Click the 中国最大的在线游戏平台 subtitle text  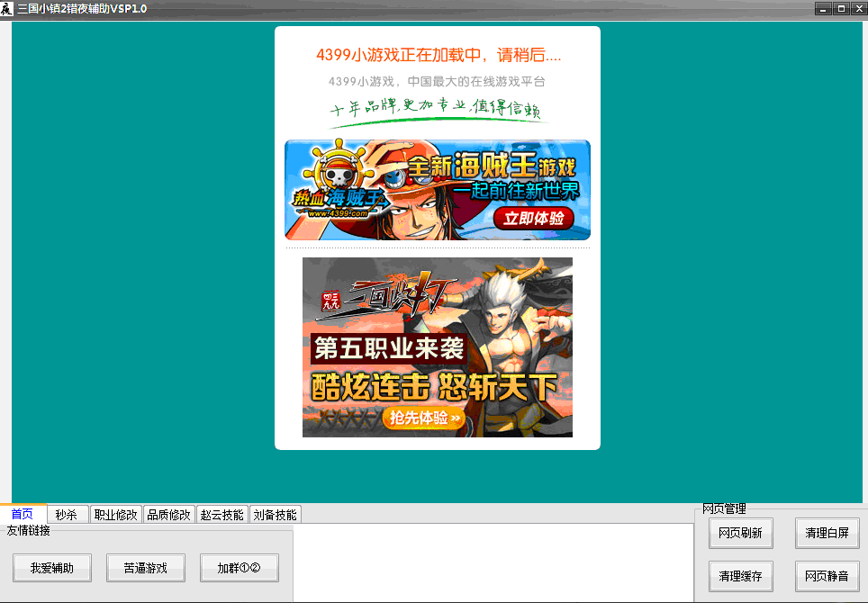point(476,82)
